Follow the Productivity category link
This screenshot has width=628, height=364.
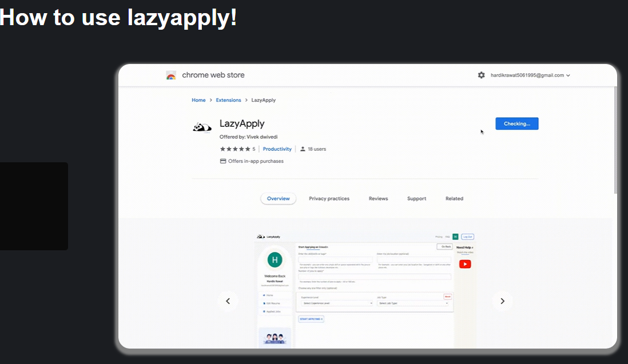click(x=277, y=149)
